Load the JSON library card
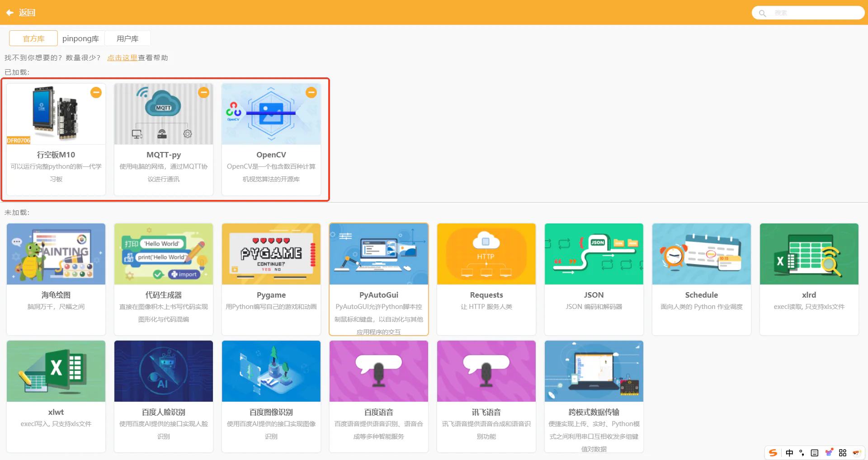The image size is (868, 460). click(x=594, y=279)
